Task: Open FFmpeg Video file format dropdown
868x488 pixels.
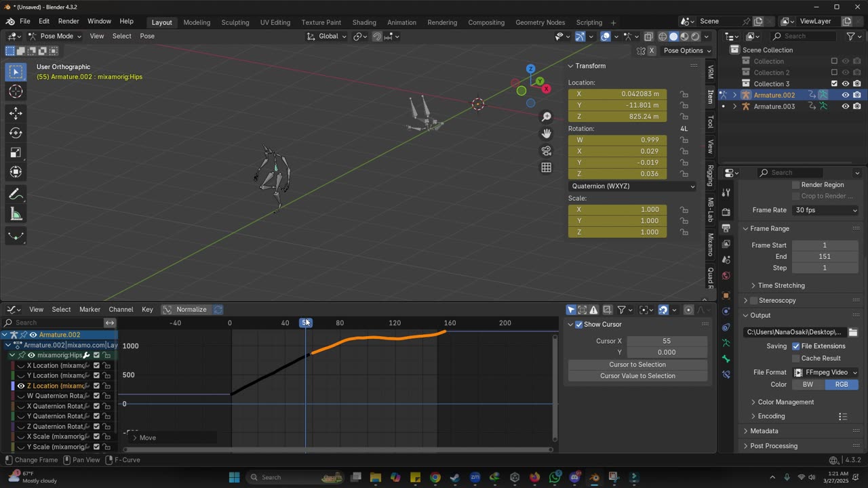Action: (x=825, y=373)
